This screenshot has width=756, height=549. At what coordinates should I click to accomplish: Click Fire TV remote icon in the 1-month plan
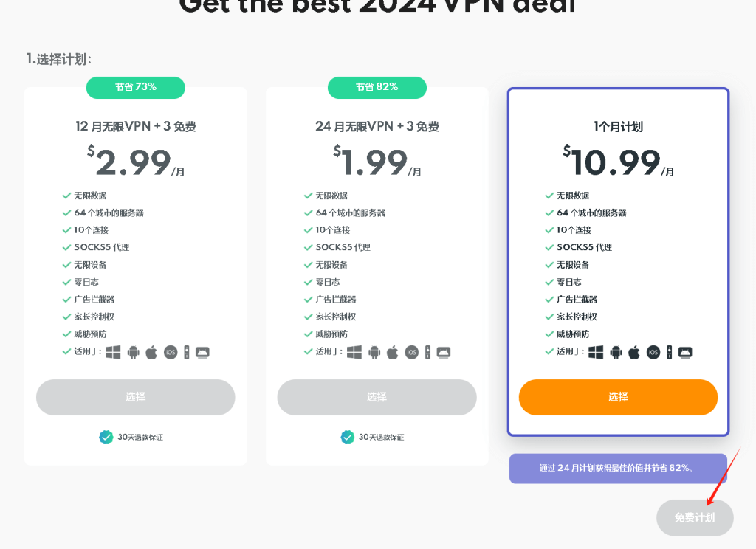pyautogui.click(x=669, y=352)
